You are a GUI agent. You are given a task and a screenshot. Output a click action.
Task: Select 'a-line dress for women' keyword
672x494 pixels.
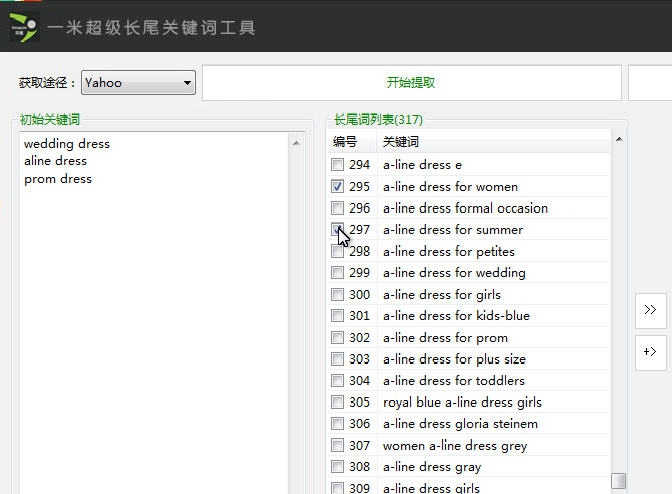(x=450, y=187)
